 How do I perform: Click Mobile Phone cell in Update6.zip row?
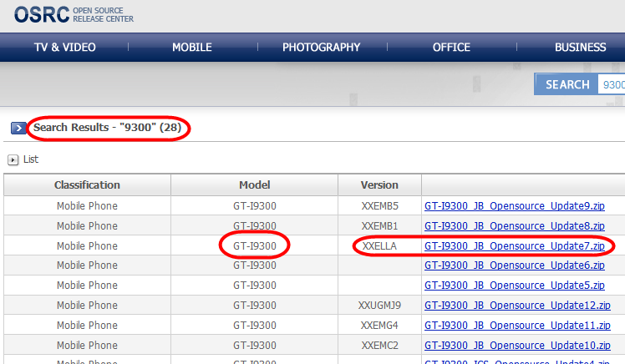(x=87, y=265)
